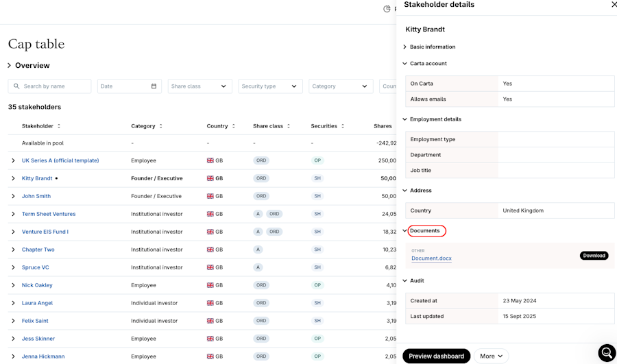Open the More menu
Viewport: 617px width, 364px height.
pos(491,356)
